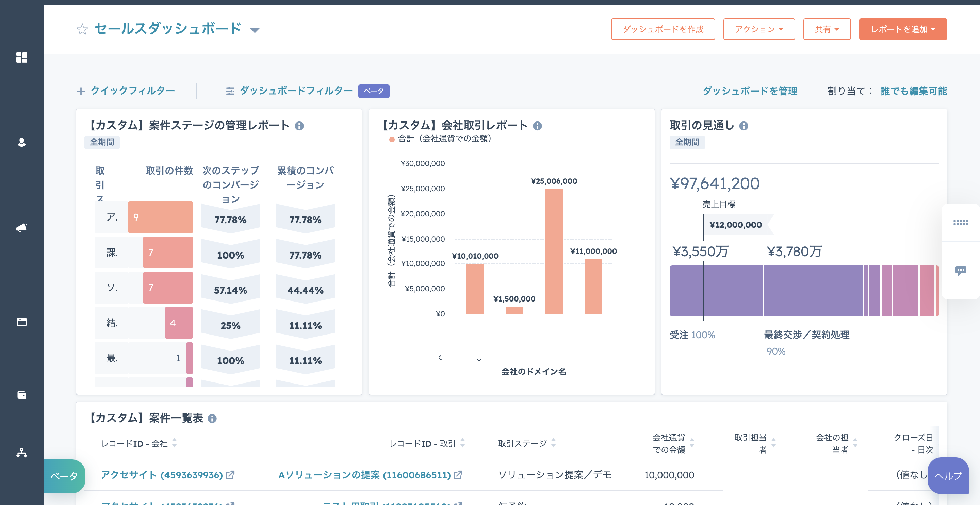The image size is (980, 505).
Task: Click the ¥97,641,200 forecast total
Action: [715, 184]
